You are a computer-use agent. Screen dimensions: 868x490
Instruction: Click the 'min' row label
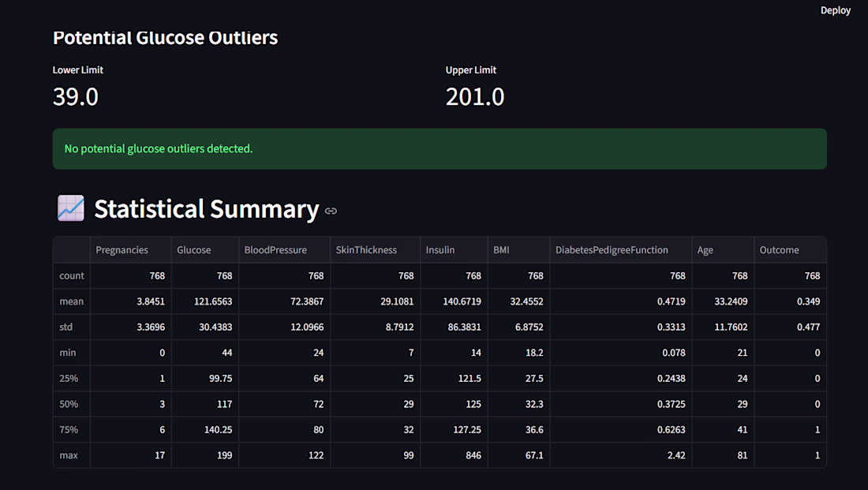click(x=71, y=353)
